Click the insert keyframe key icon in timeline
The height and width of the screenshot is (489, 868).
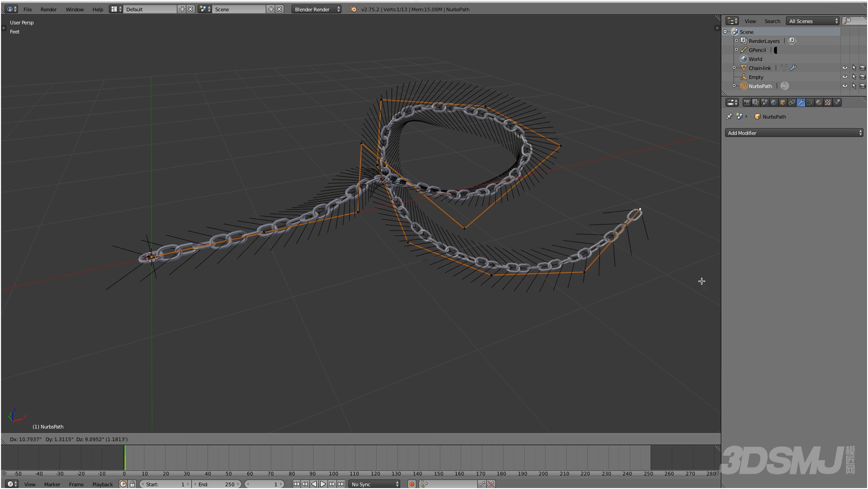tap(481, 484)
